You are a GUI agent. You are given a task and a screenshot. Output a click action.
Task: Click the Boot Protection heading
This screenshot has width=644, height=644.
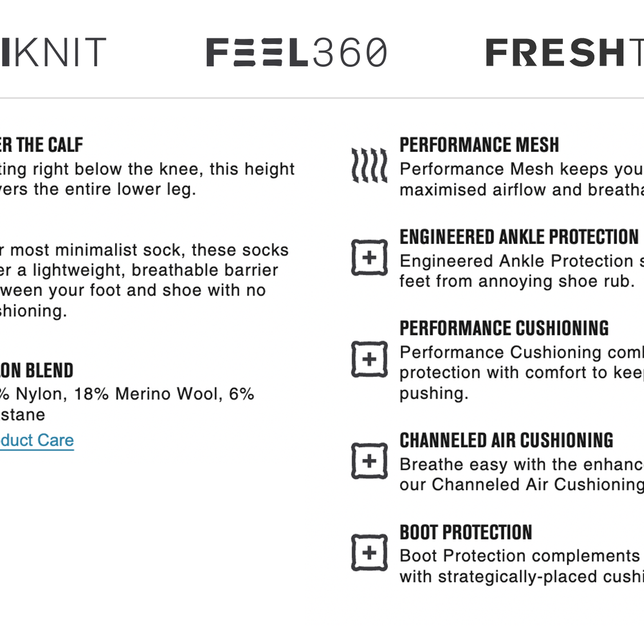pyautogui.click(x=466, y=533)
